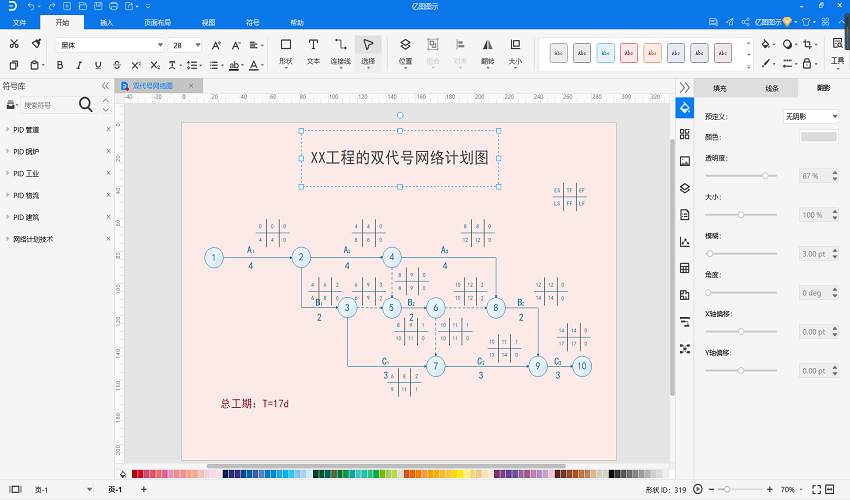The image size is (850, 500).
Task: Collapse the right property panel chevrons
Action: click(x=685, y=87)
